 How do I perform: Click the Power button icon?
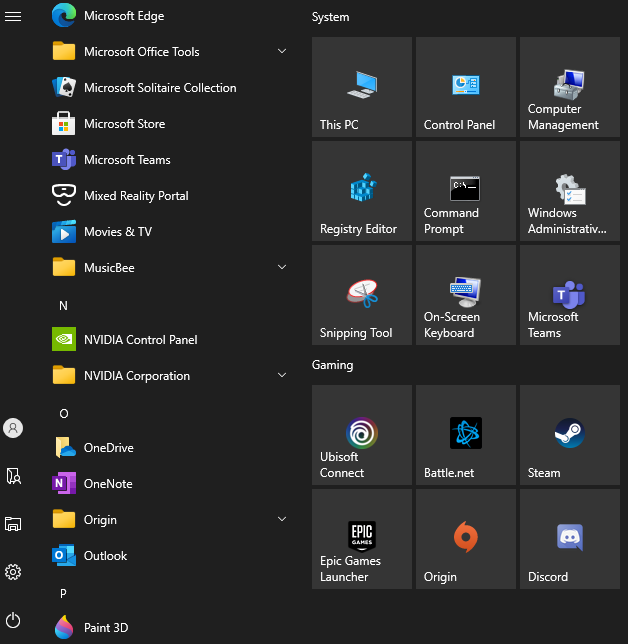pos(13,620)
